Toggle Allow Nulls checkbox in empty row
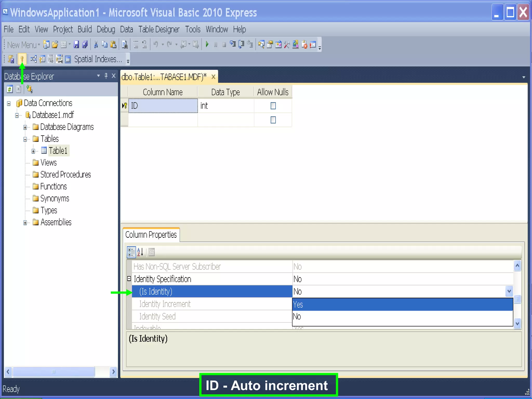532x399 pixels. point(273,120)
